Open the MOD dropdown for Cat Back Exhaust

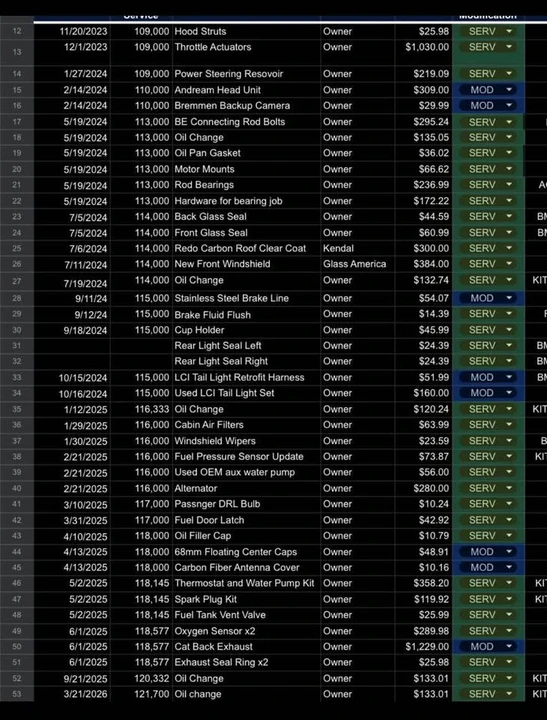[x=509, y=646]
